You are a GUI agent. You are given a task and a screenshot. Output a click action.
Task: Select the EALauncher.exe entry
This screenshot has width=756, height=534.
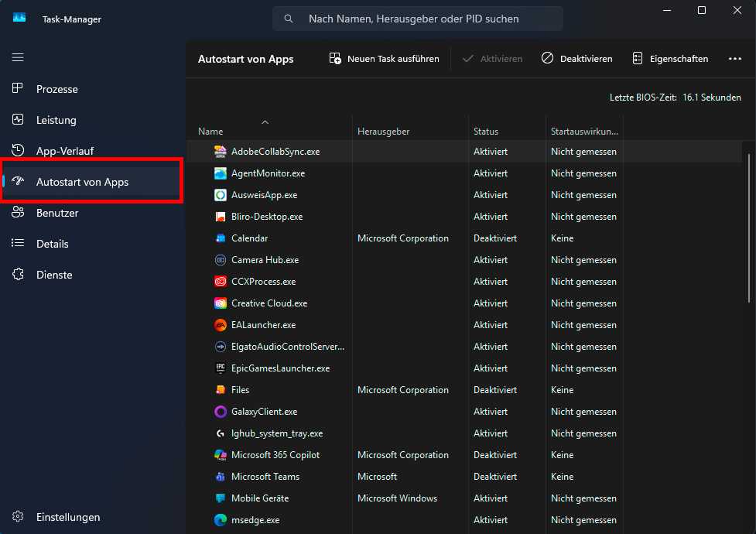pyautogui.click(x=263, y=325)
